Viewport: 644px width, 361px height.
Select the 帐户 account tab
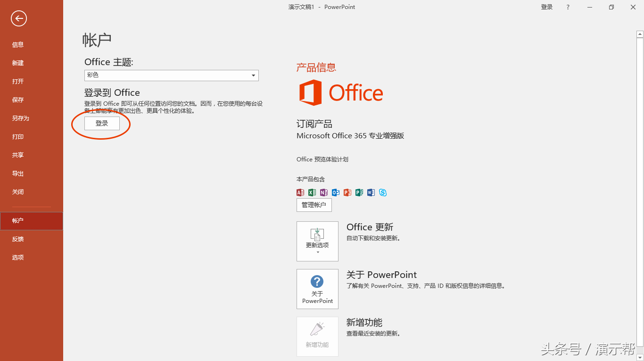click(32, 221)
